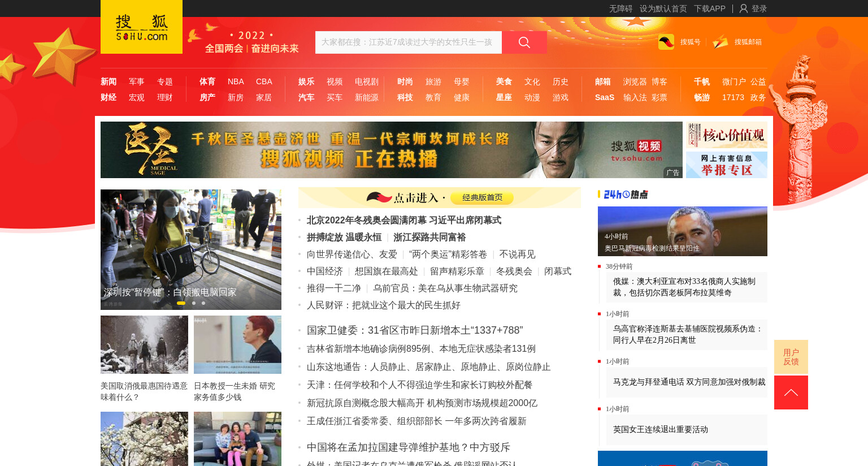Open 星座 channel
868x466 pixels.
[504, 97]
